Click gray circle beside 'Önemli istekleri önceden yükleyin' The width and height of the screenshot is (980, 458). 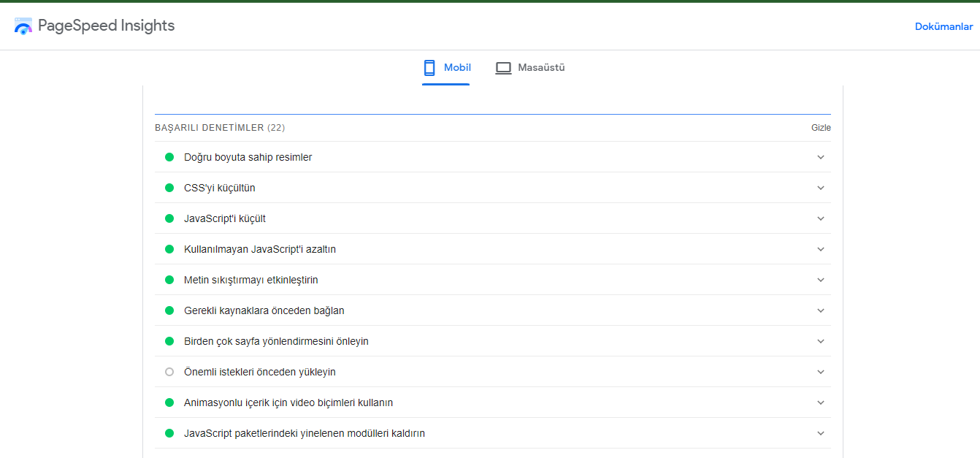coord(169,372)
